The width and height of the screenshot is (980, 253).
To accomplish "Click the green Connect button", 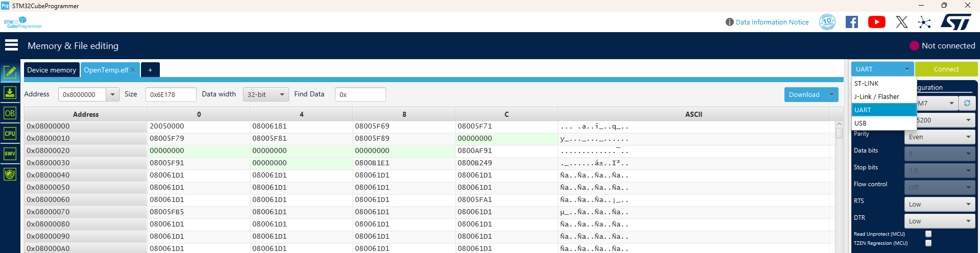I will point(946,69).
